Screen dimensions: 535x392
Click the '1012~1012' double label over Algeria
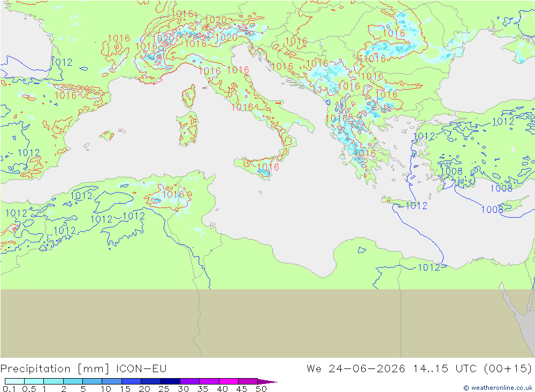[x=118, y=218]
